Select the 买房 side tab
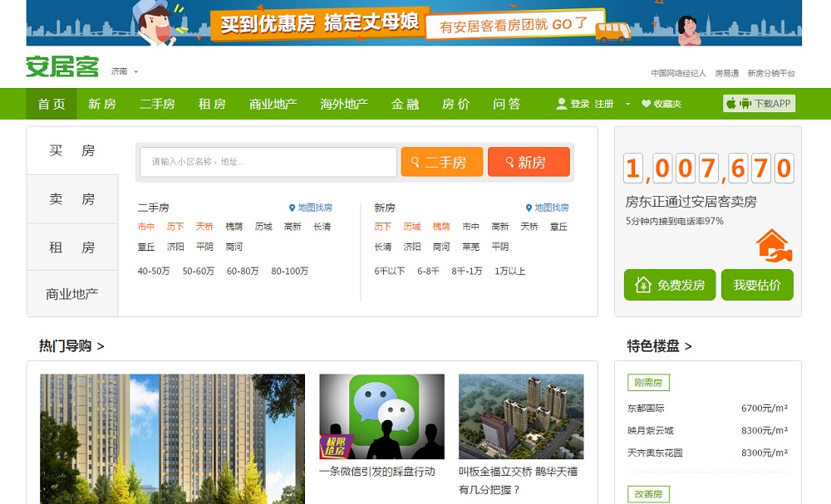Viewport: 831px width, 504px height. (x=72, y=151)
